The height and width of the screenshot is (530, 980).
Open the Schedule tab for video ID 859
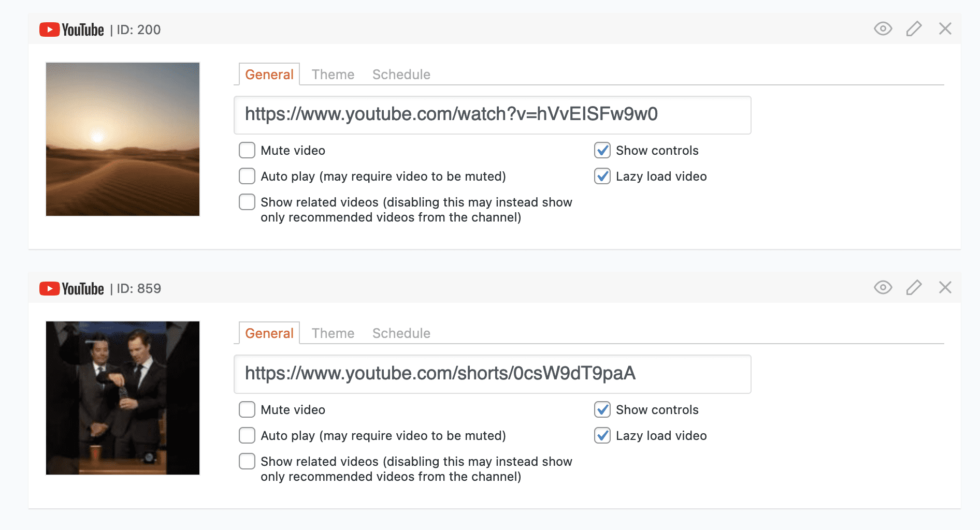pyautogui.click(x=401, y=333)
